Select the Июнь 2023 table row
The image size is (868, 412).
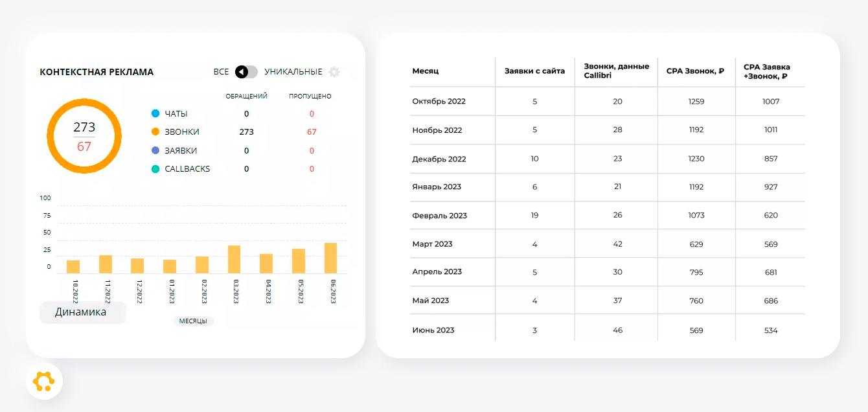608,330
